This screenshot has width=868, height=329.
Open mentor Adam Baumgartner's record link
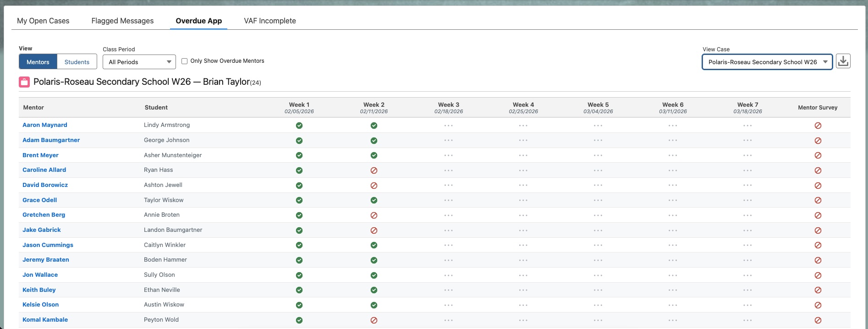point(51,140)
